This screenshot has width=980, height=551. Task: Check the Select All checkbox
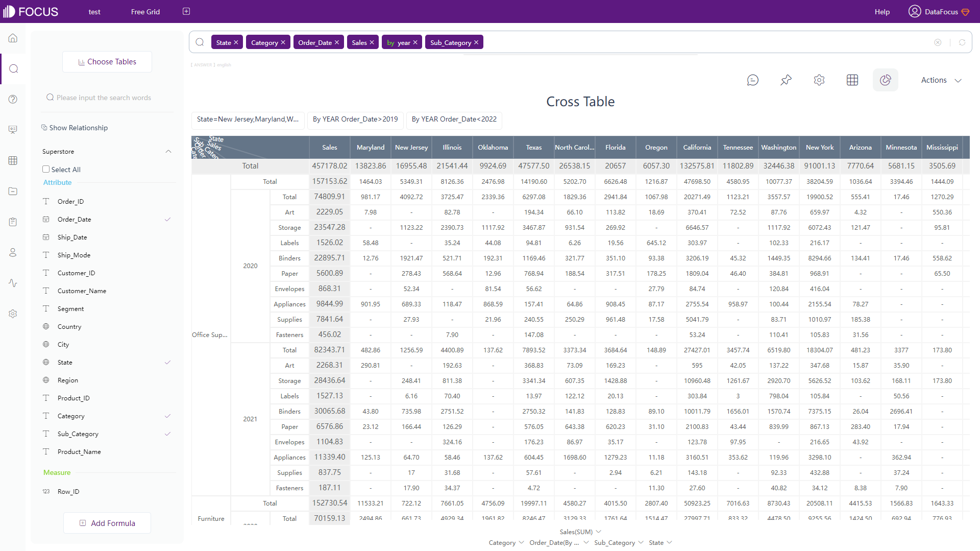46,169
